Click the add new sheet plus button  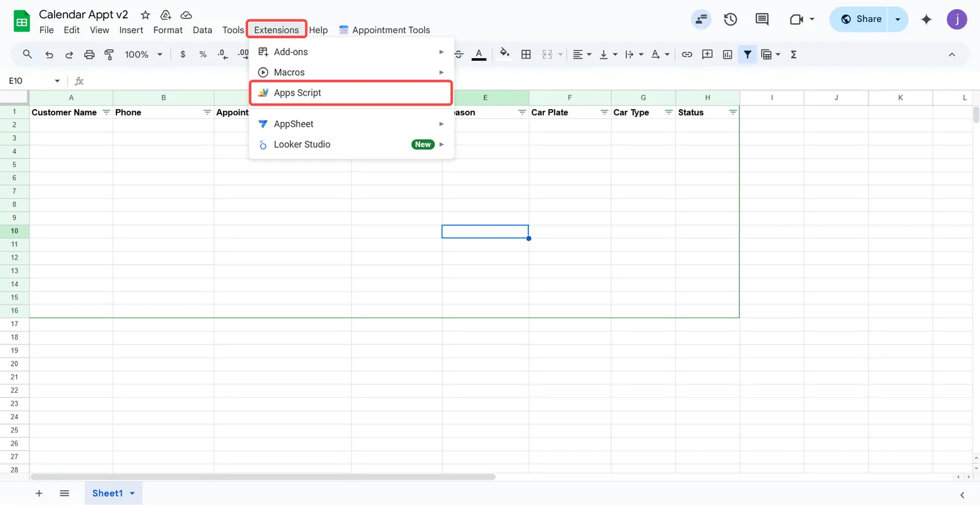pos(39,493)
